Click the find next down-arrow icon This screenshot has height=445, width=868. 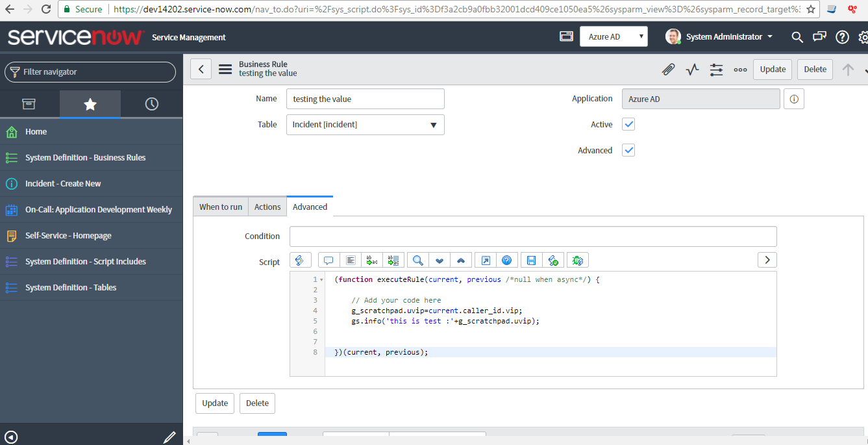(x=440, y=260)
